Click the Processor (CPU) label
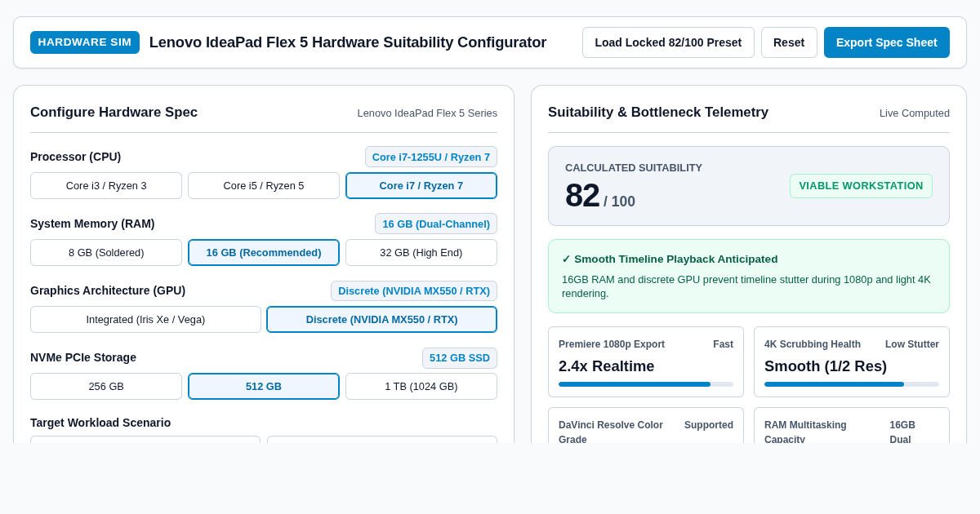 coord(75,157)
